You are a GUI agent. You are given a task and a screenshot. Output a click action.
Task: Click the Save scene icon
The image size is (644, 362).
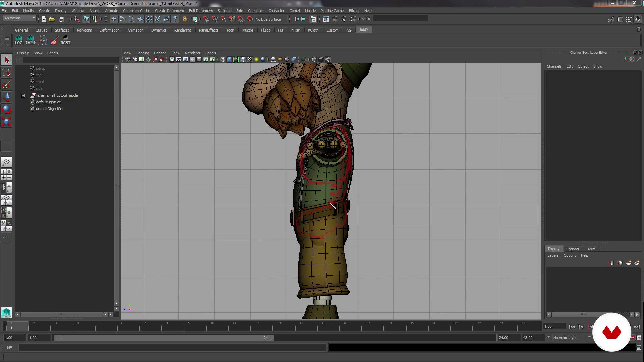pos(61,19)
